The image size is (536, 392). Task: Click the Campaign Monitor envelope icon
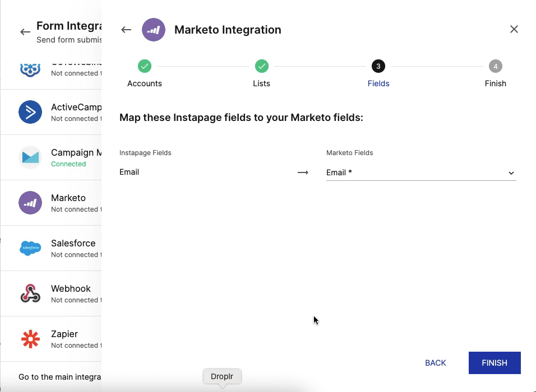tap(30, 157)
